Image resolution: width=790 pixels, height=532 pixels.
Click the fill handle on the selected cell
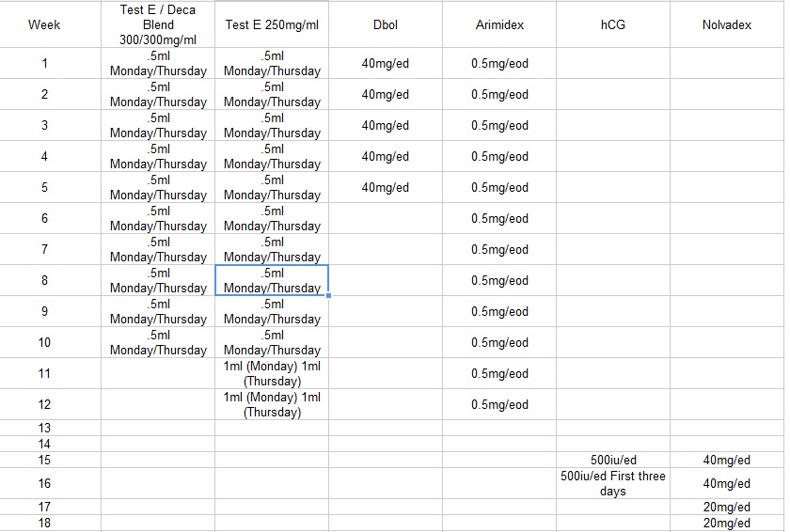coord(328,295)
